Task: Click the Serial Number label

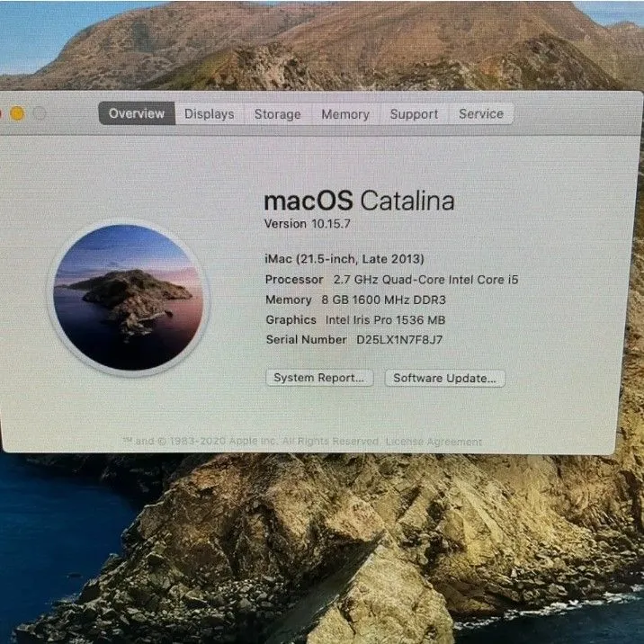Action: (307, 340)
